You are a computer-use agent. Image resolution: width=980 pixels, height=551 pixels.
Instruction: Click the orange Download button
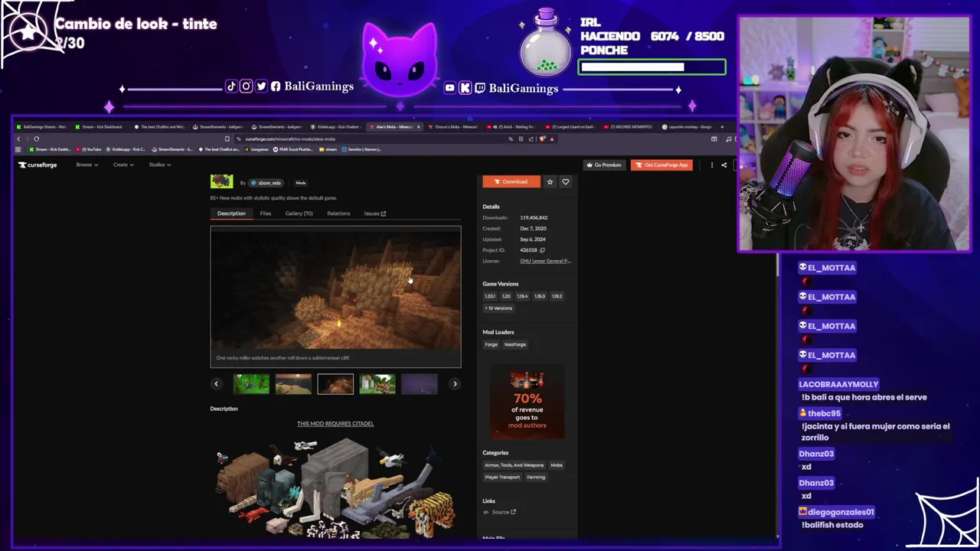pos(511,181)
